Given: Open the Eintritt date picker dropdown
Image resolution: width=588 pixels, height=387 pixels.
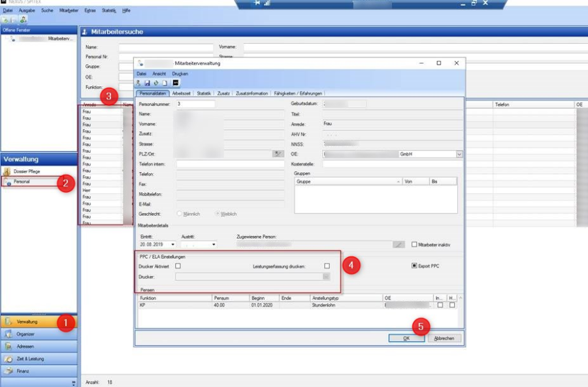Looking at the screenshot, I should pos(172,244).
